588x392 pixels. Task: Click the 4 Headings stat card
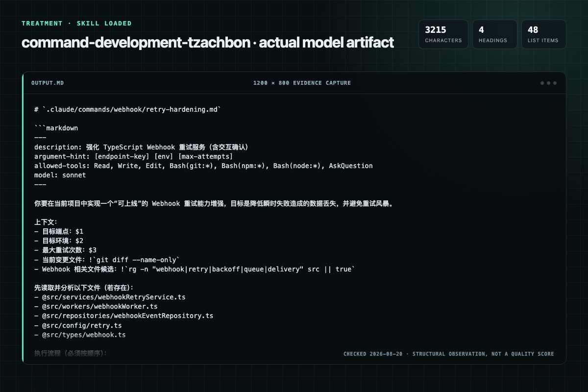click(x=495, y=34)
